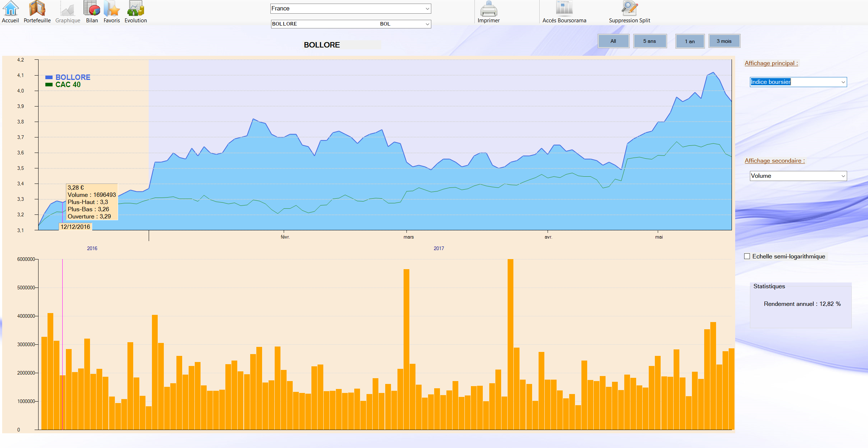Select the 5 ans period button
Image resolution: width=868 pixels, height=448 pixels.
pos(649,41)
